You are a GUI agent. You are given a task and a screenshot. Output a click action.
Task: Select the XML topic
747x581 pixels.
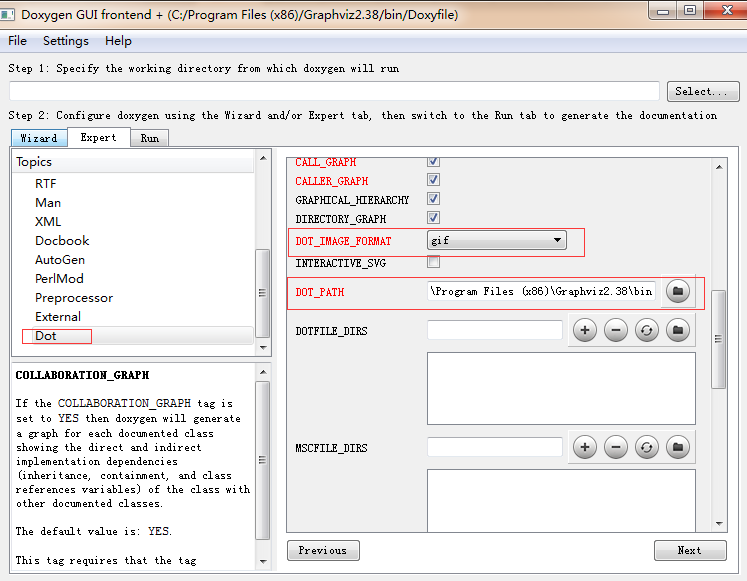click(x=48, y=221)
